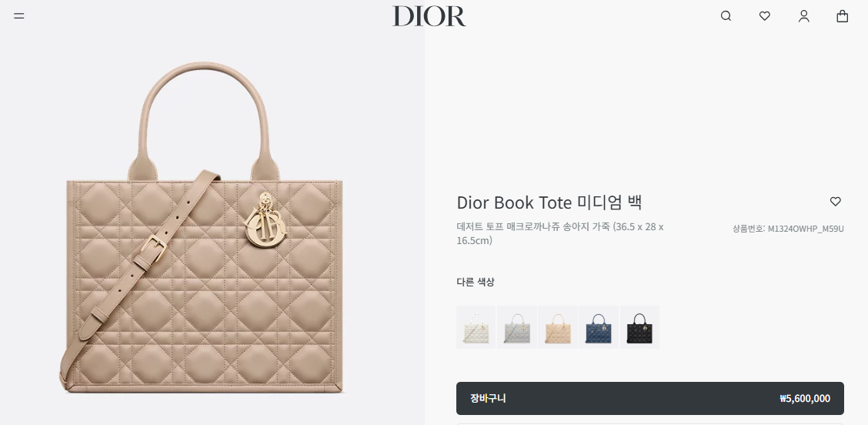Click the ₩5,600,000 price on cart button
The height and width of the screenshot is (425, 868).
(805, 398)
